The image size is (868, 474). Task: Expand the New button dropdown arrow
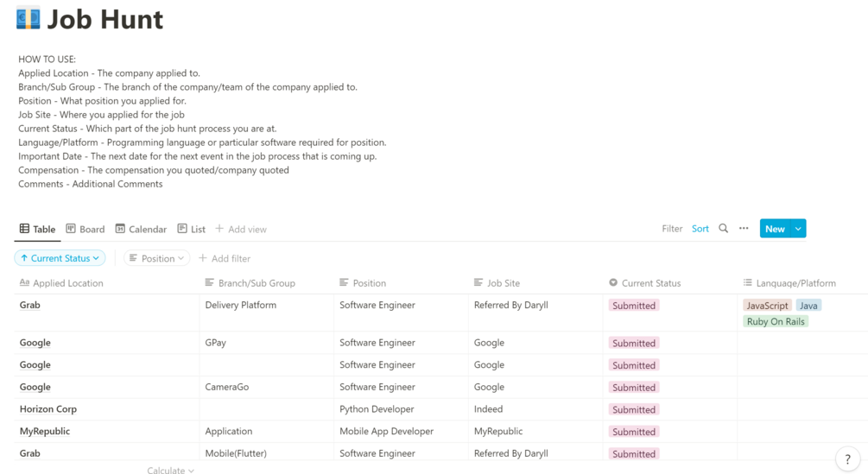coord(798,229)
